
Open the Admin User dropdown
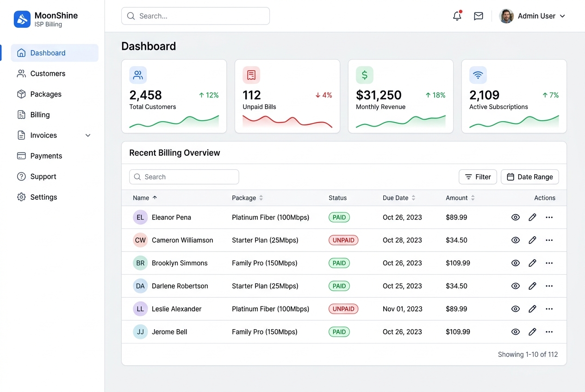click(x=532, y=16)
